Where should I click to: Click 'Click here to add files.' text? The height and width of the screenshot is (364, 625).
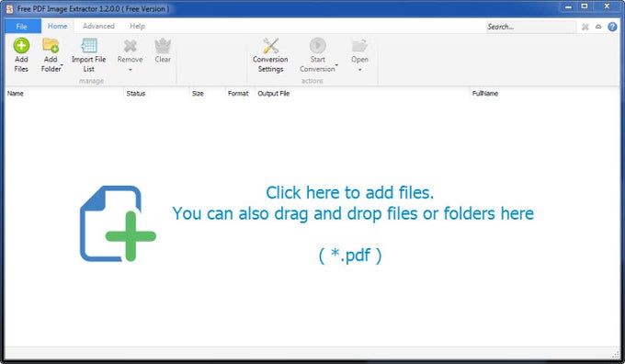pos(349,192)
